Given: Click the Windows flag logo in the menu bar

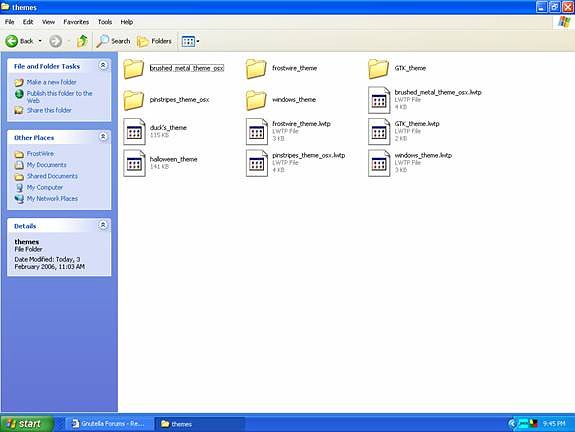Looking at the screenshot, I should [564, 22].
